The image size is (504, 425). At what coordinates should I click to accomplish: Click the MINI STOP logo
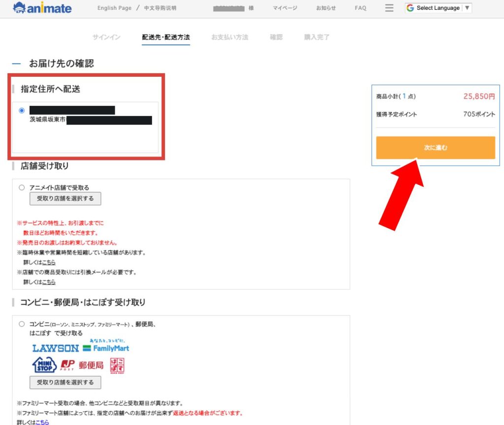coord(44,365)
